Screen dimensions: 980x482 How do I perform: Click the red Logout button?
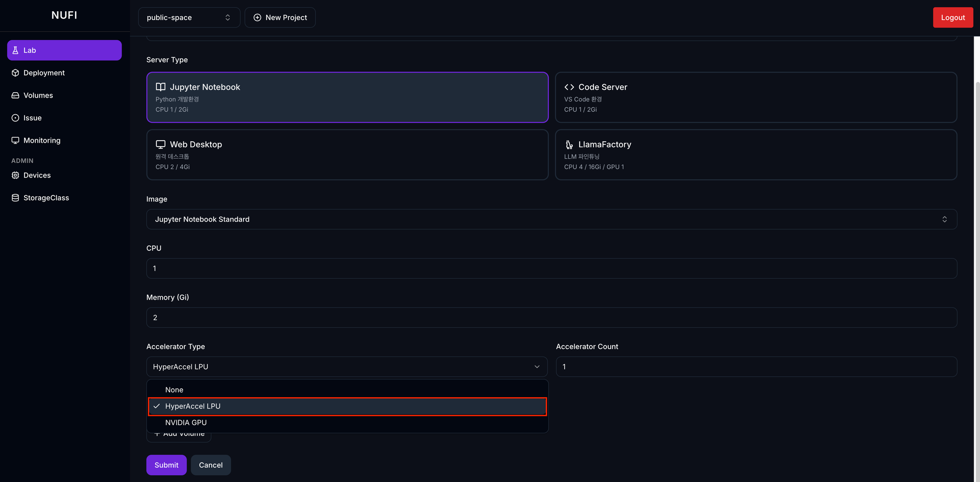point(953,18)
